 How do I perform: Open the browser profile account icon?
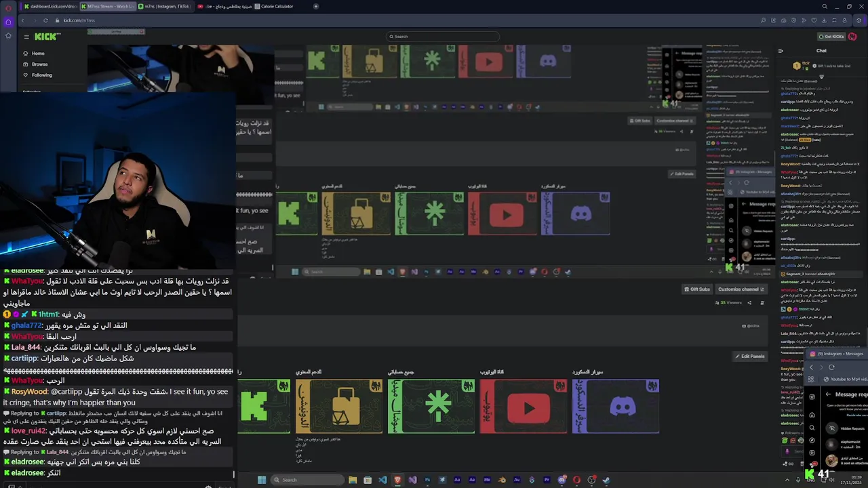tap(844, 20)
